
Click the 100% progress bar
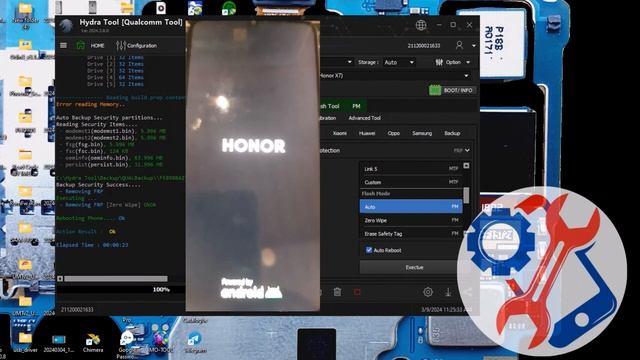(x=120, y=289)
